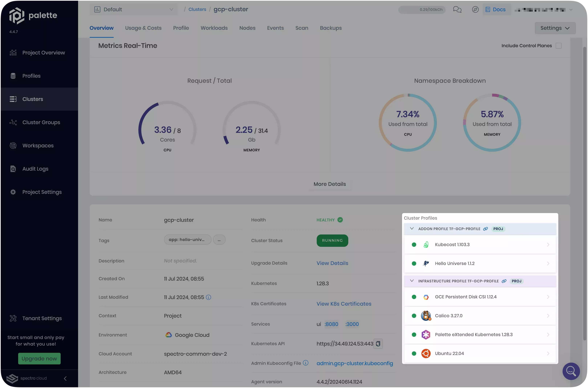588x388 pixels.
Task: Open the search help bubble
Action: pyautogui.click(x=571, y=371)
